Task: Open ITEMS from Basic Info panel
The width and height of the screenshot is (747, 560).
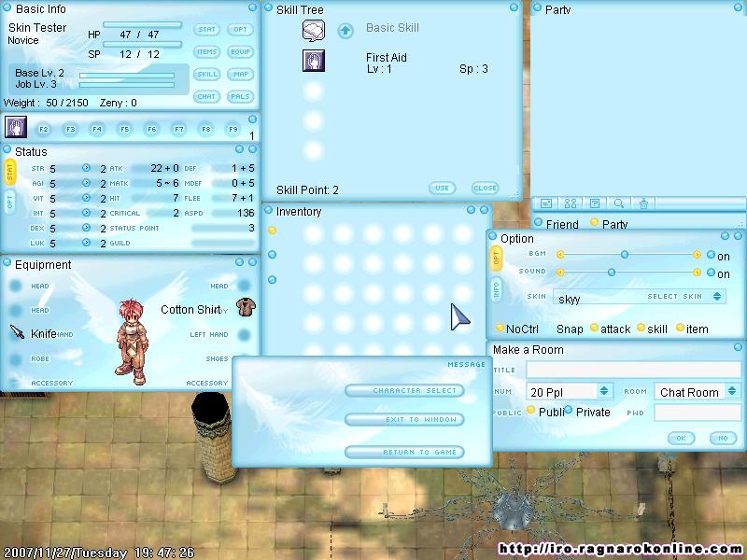Action: (x=206, y=52)
